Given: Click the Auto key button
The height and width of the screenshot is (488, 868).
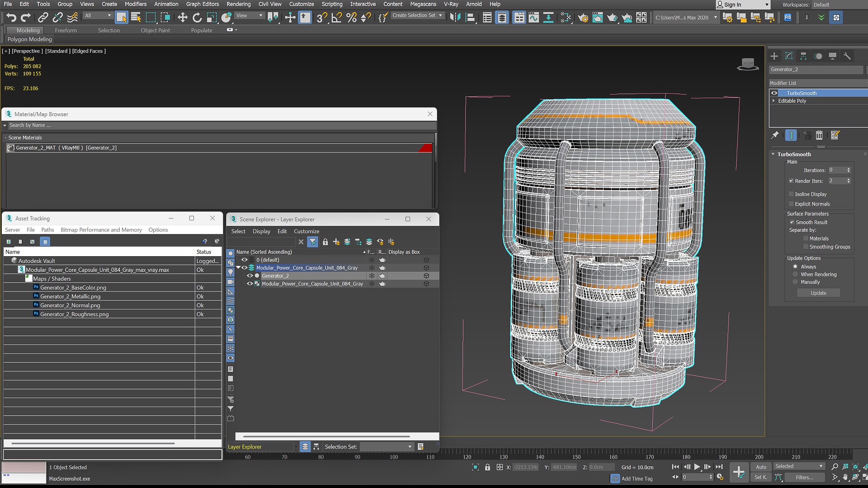Looking at the screenshot, I should click(761, 467).
